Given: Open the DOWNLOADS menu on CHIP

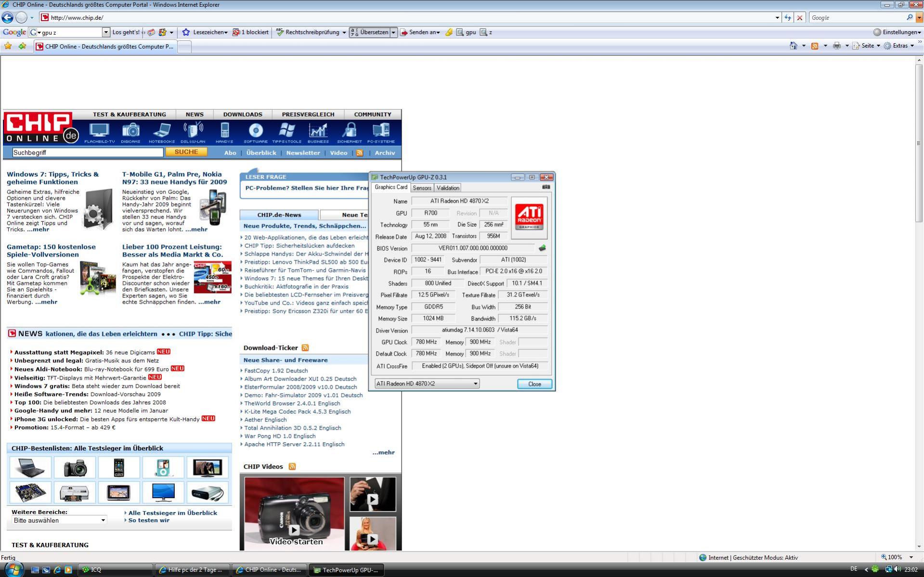Looking at the screenshot, I should [x=243, y=115].
